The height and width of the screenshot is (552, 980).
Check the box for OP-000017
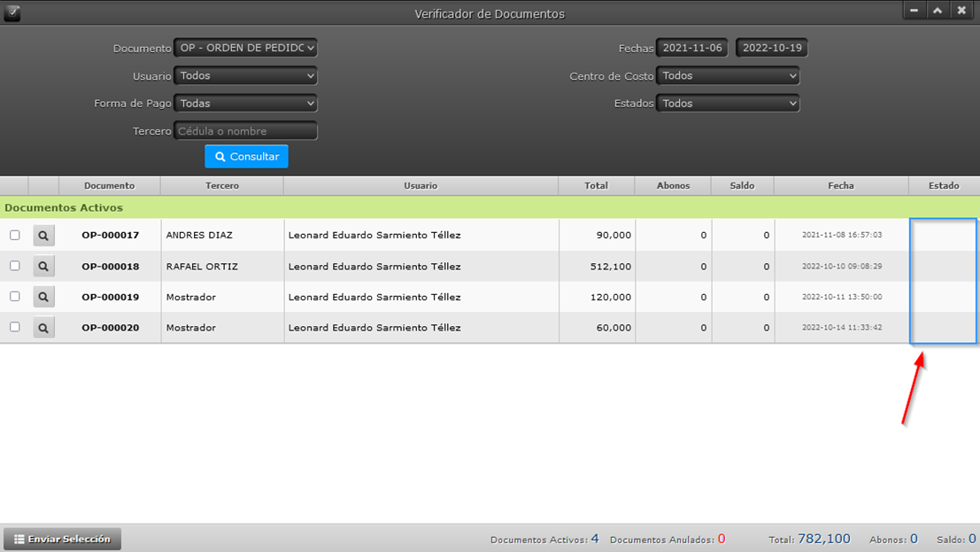pos(15,236)
